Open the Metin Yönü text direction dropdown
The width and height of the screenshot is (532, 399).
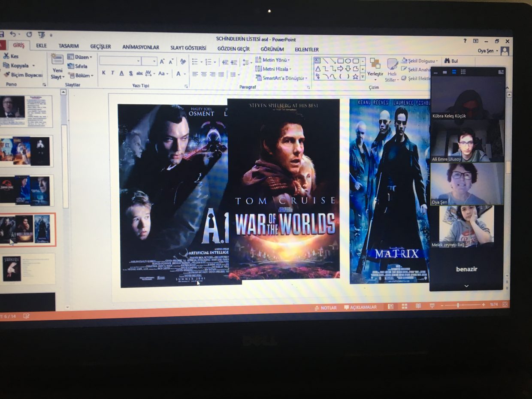tap(273, 60)
